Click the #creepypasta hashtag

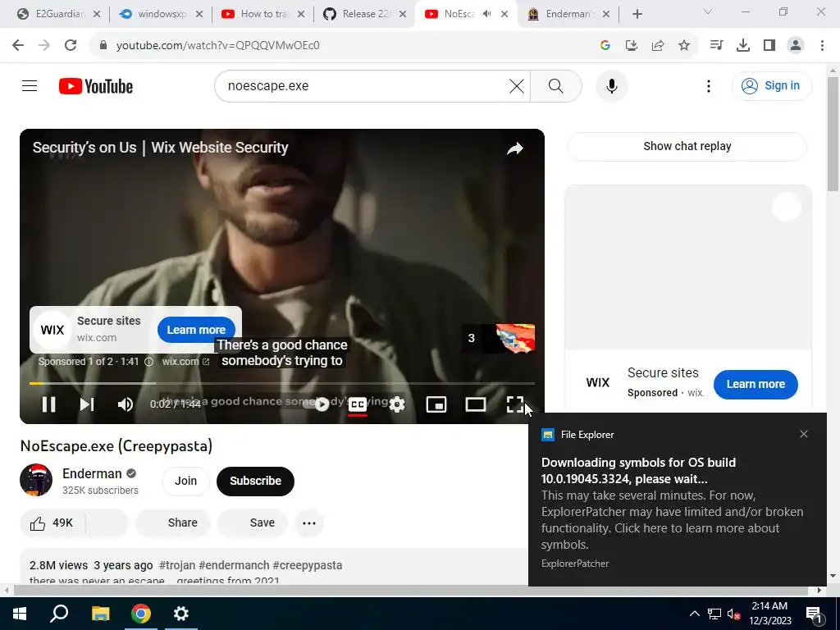tap(308, 565)
